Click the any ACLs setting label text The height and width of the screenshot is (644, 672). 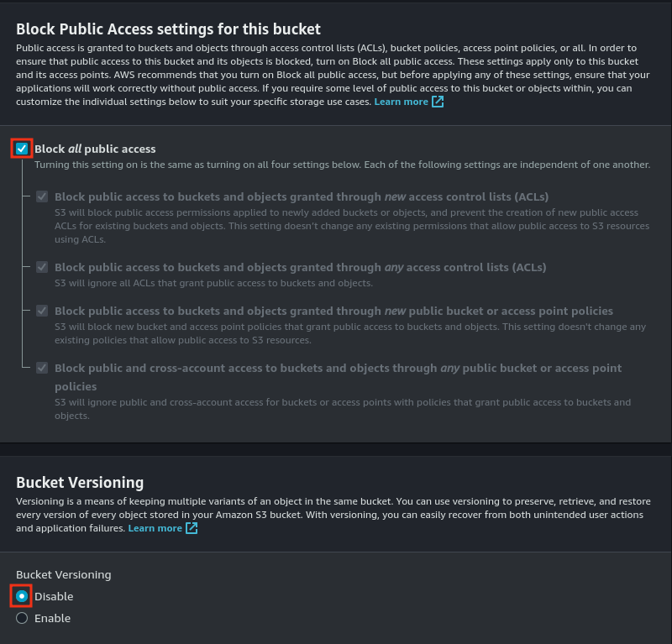(300, 267)
